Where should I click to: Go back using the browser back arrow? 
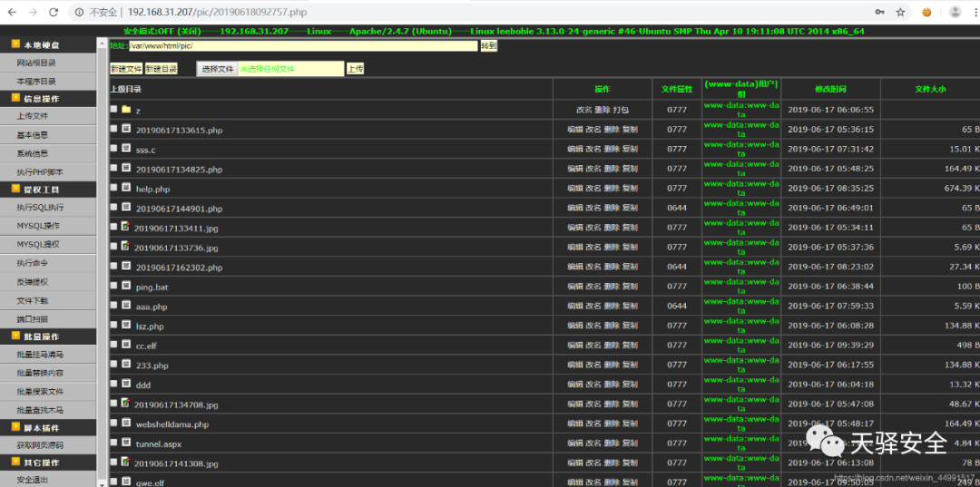12,12
